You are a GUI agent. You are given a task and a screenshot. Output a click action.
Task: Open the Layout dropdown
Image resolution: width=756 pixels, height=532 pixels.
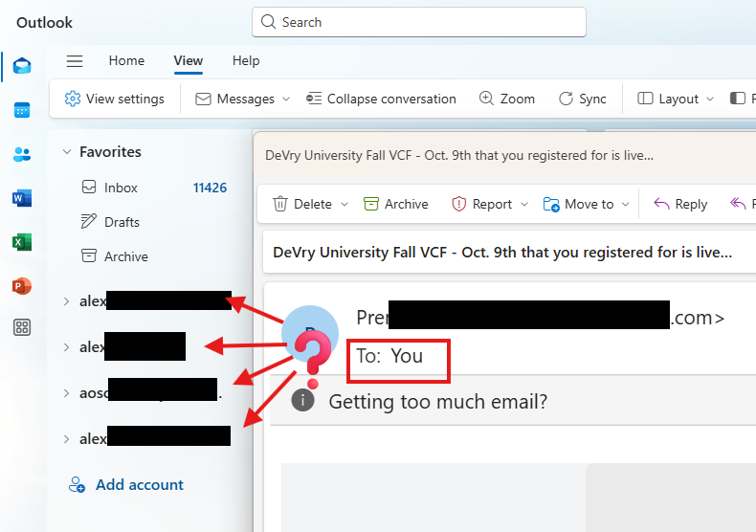point(676,99)
